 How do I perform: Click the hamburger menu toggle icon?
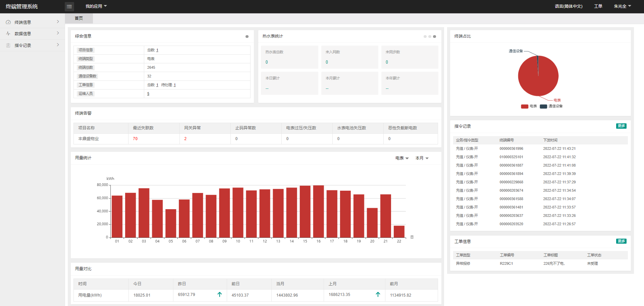coord(69,6)
